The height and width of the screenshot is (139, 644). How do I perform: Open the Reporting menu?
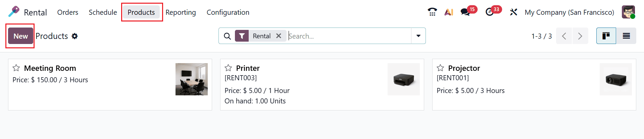[181, 12]
